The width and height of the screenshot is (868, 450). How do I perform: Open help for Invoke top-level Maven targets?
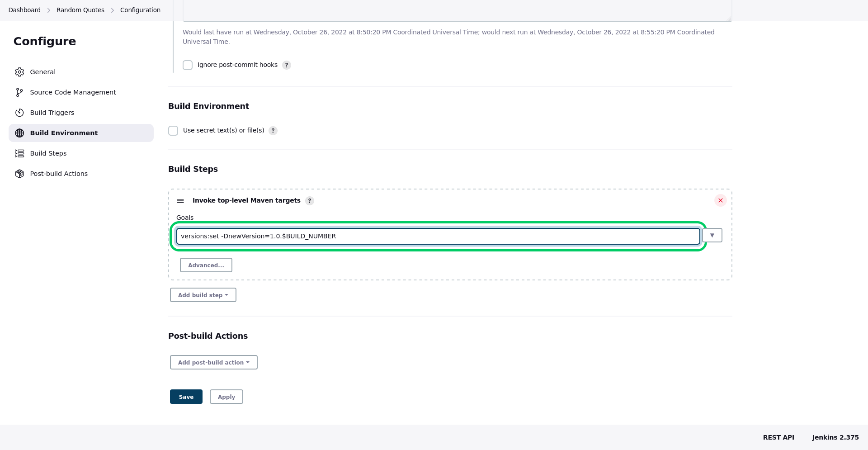310,201
